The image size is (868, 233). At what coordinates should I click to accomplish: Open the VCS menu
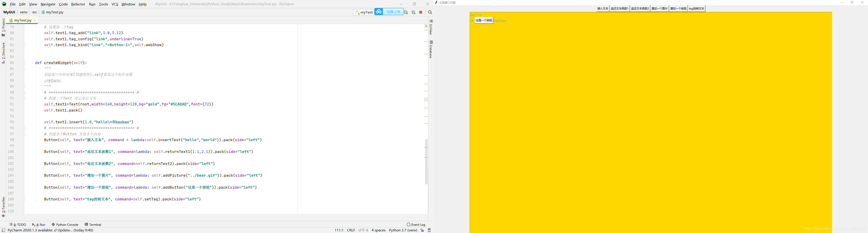115,4
